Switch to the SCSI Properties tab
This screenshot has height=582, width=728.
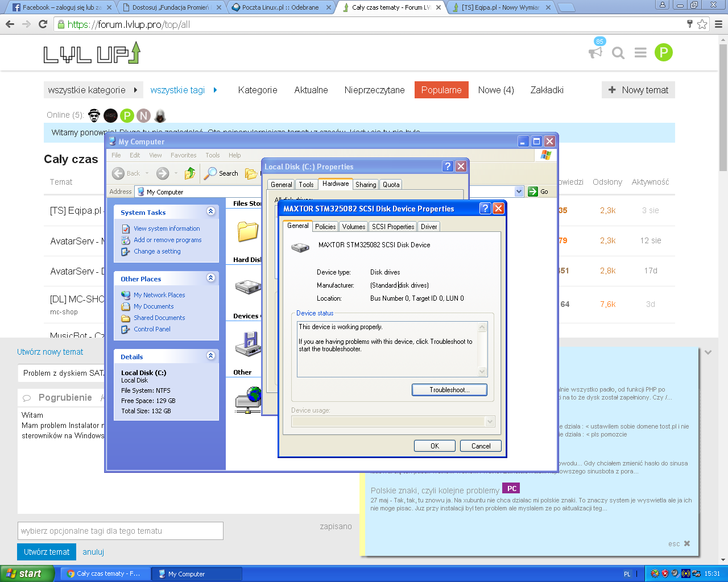[x=393, y=226]
